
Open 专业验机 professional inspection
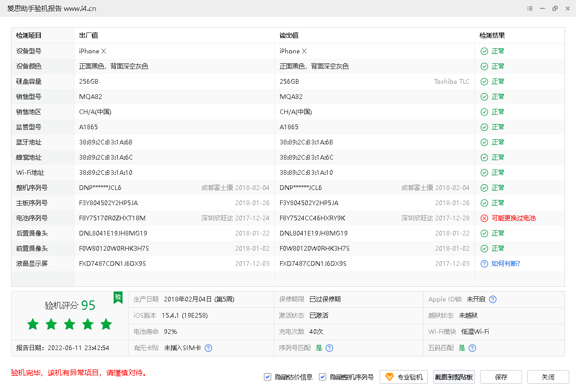click(x=404, y=377)
